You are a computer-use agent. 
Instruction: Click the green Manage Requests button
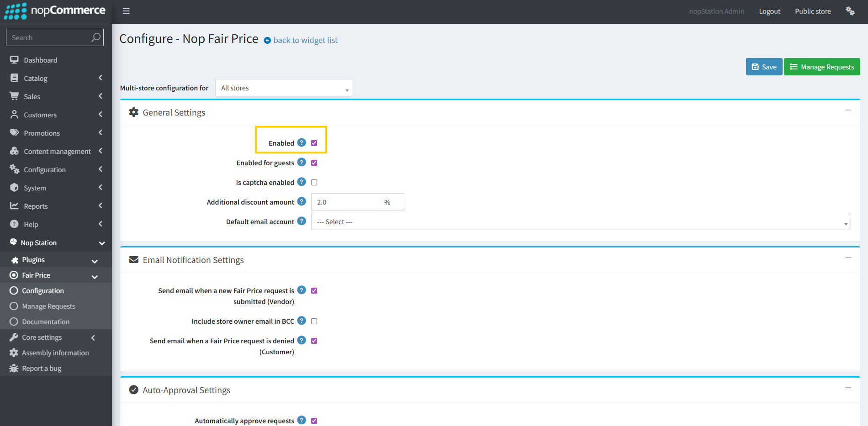[821, 67]
